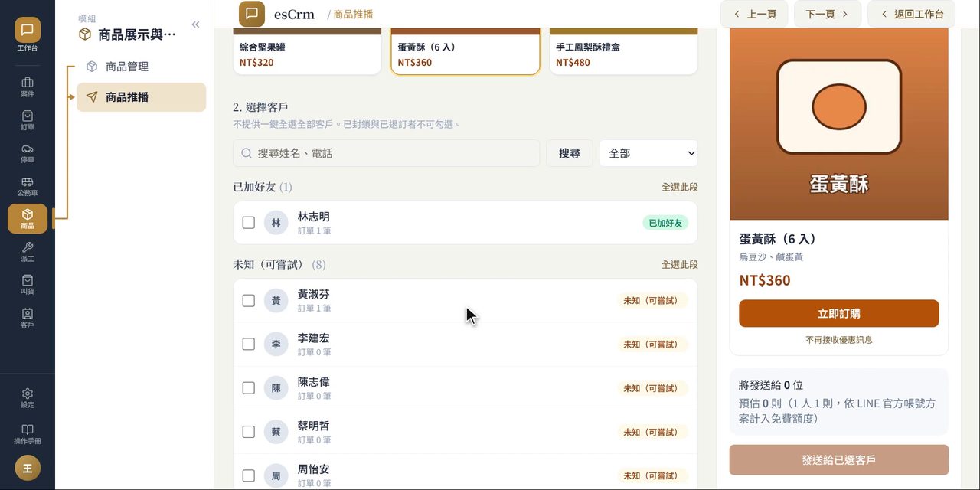Click the 陳 avatar of 陳志偉

[276, 388]
